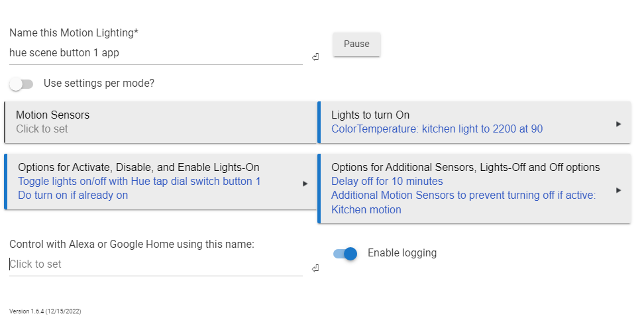Expand Lights to turn On arrow

[x=619, y=124]
